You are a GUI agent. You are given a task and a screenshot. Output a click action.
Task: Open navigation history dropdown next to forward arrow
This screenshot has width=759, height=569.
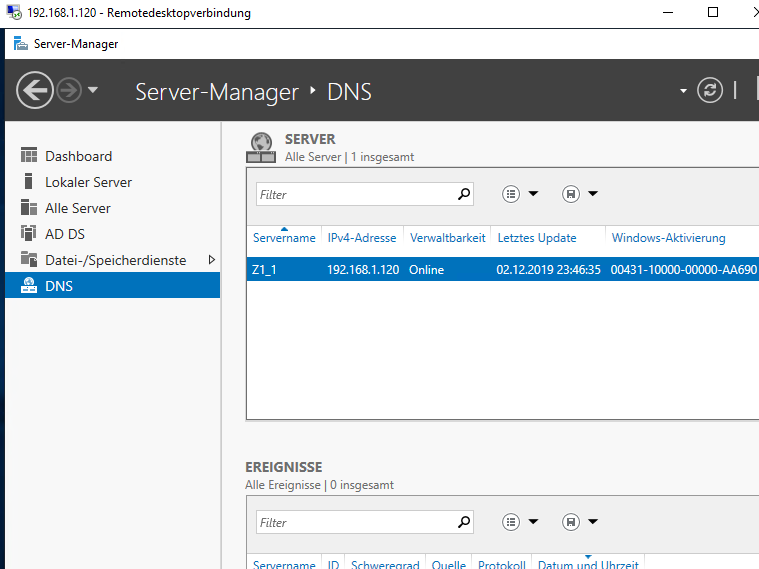(93, 90)
